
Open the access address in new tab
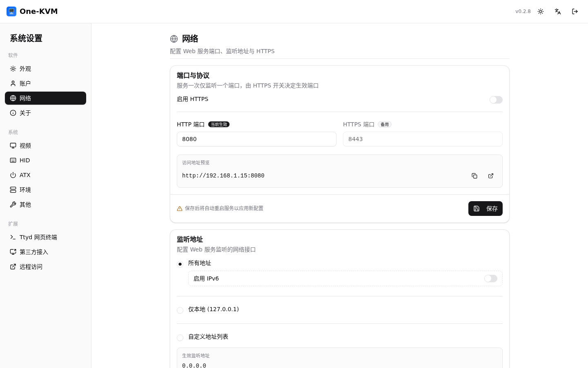[491, 176]
